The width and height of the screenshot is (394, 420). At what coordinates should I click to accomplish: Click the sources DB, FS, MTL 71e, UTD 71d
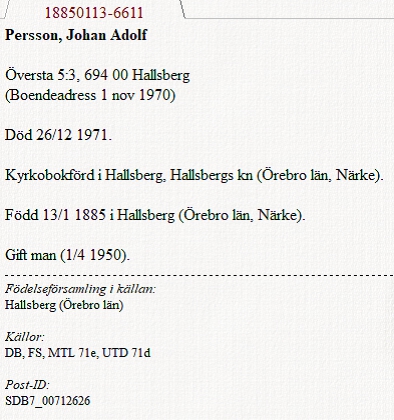click(78, 353)
